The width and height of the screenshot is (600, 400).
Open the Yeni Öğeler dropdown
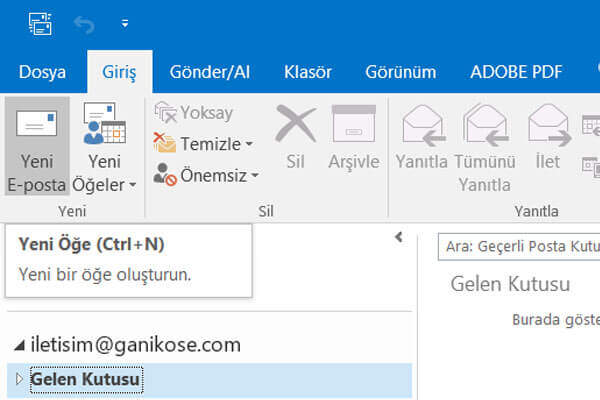[x=104, y=147]
